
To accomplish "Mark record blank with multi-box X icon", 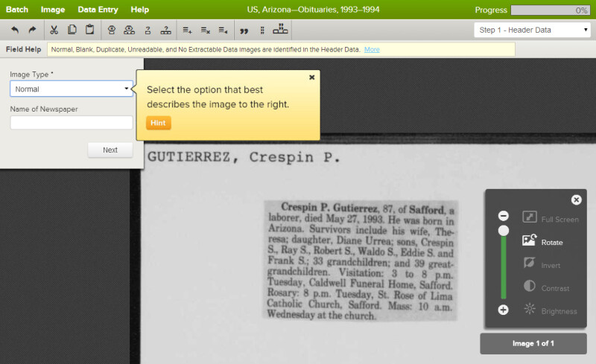I will 129,30.
